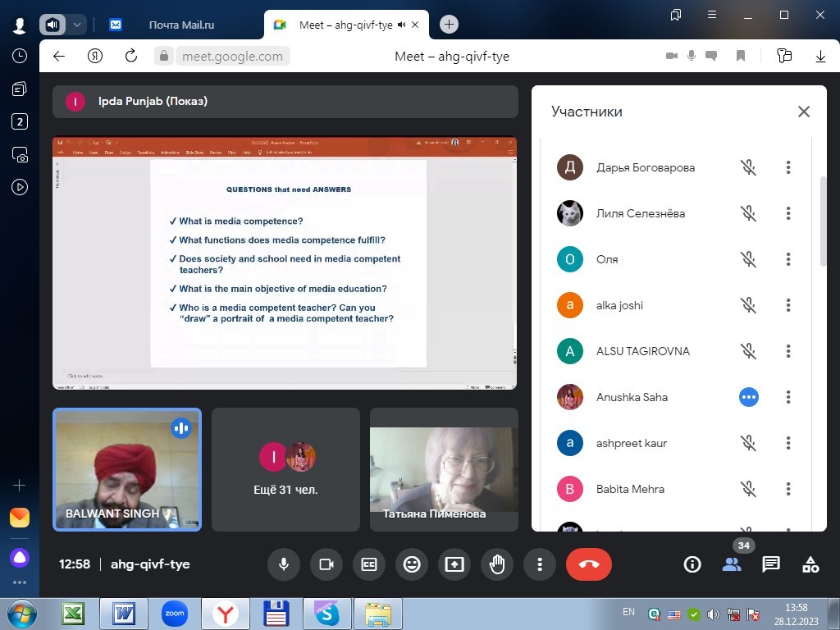
Task: Click the participants list scrollbar
Action: (823, 221)
